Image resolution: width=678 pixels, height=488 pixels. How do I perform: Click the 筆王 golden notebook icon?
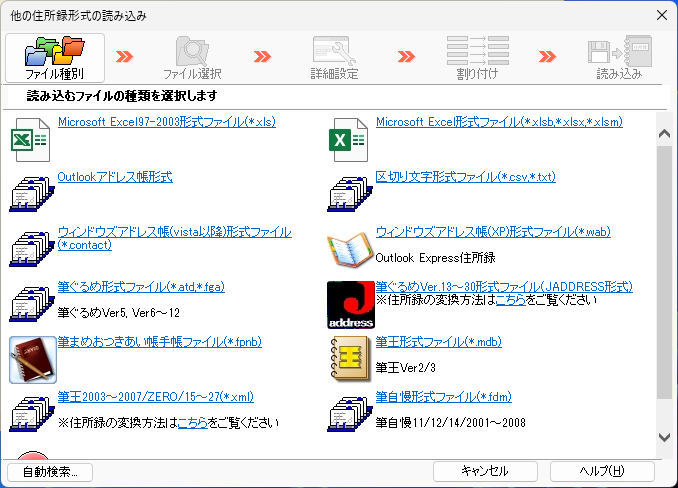[350, 360]
